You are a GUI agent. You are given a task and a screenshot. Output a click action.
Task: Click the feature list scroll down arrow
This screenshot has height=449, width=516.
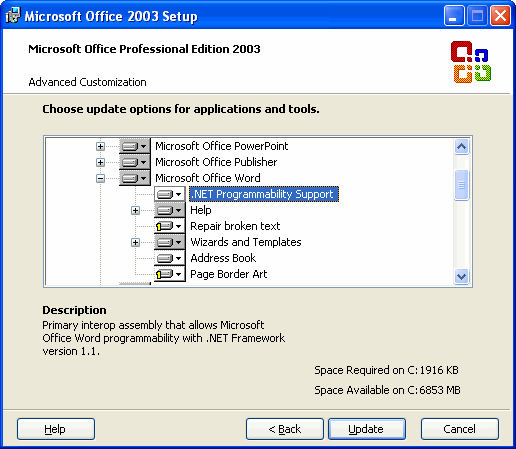pos(461,276)
